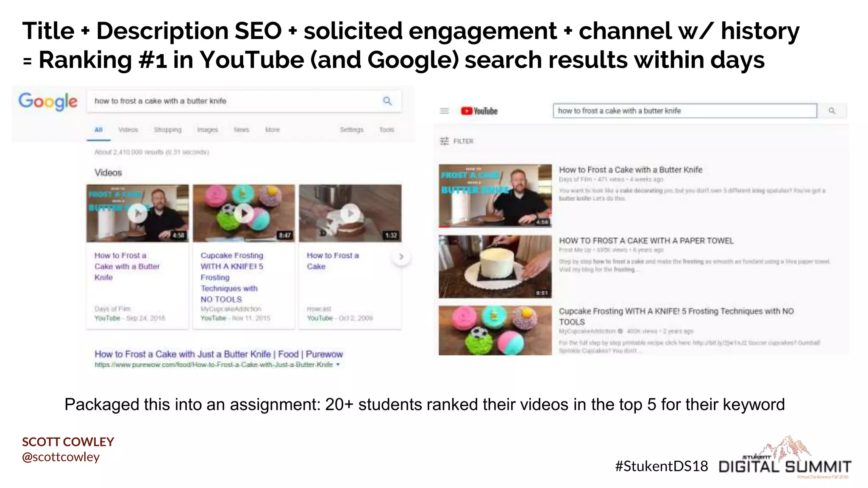Click the 'About 2,410,000 results' text
The image size is (868, 488).
(x=152, y=152)
